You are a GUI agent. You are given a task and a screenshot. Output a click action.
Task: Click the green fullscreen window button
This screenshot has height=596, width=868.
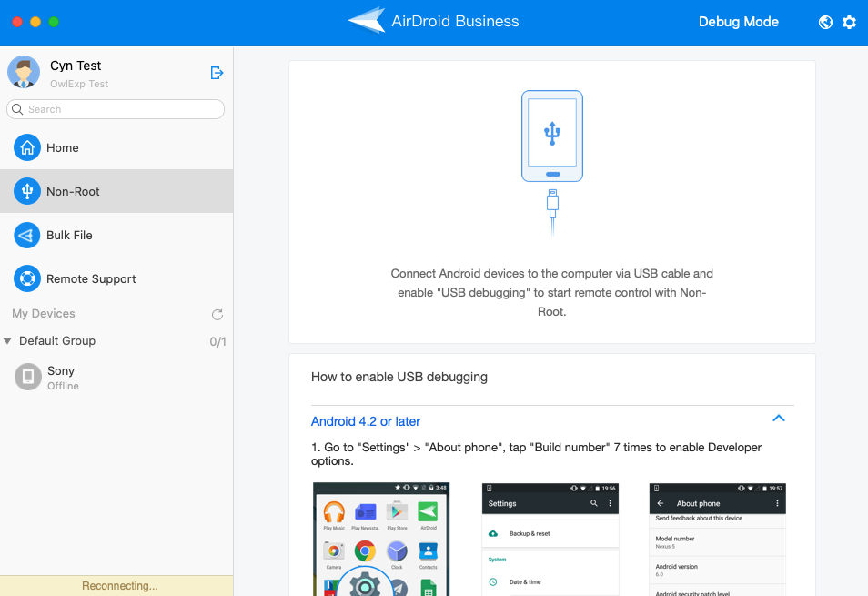pos(54,22)
